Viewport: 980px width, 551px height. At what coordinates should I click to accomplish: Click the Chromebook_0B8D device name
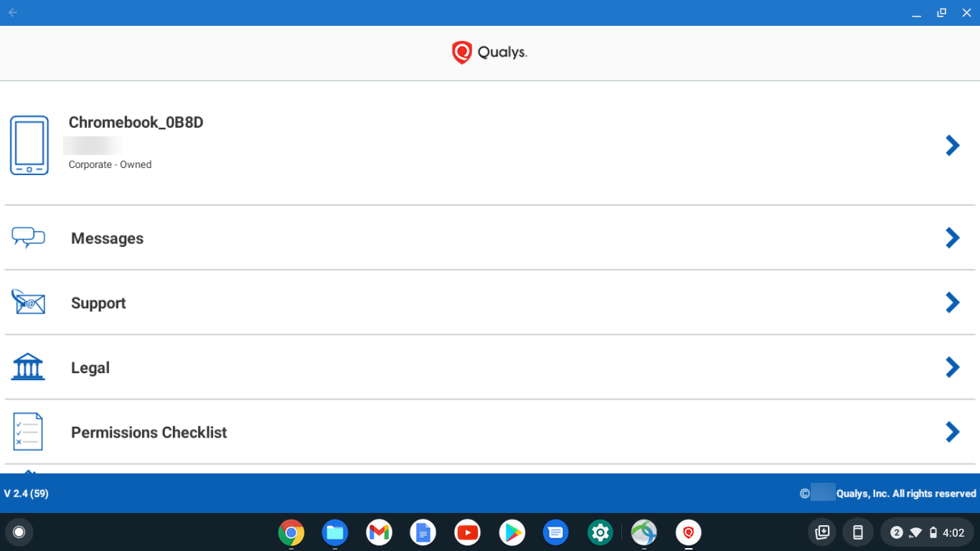pos(136,123)
